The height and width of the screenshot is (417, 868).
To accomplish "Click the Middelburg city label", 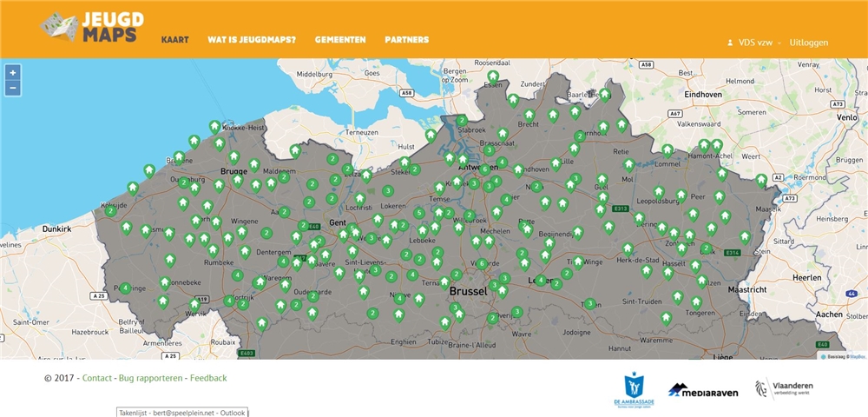I will (x=314, y=74).
